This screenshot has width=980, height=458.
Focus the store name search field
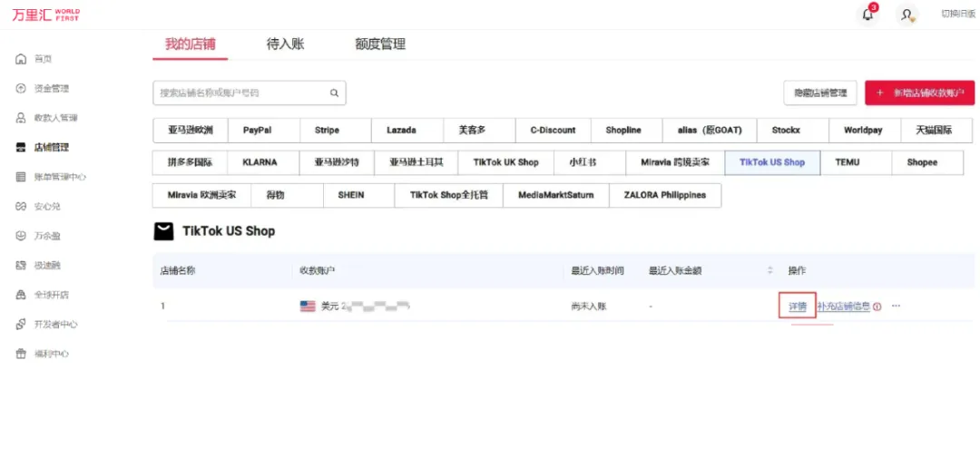pos(240,93)
